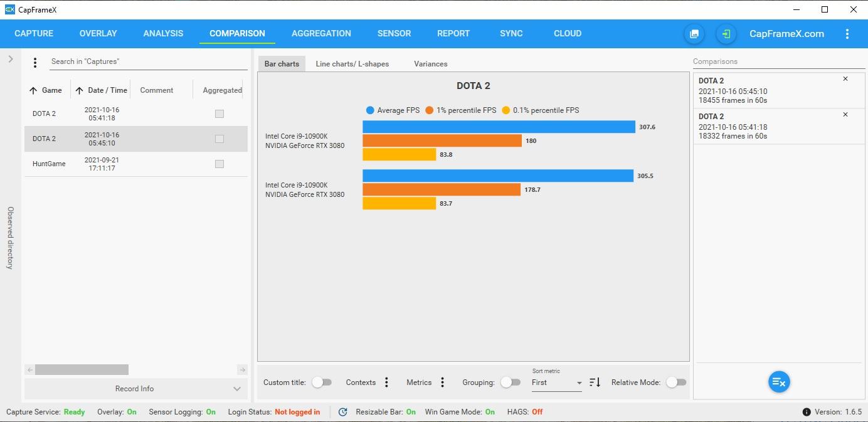Click the 307.6 average FPS bar
868x422 pixels.
coord(499,127)
